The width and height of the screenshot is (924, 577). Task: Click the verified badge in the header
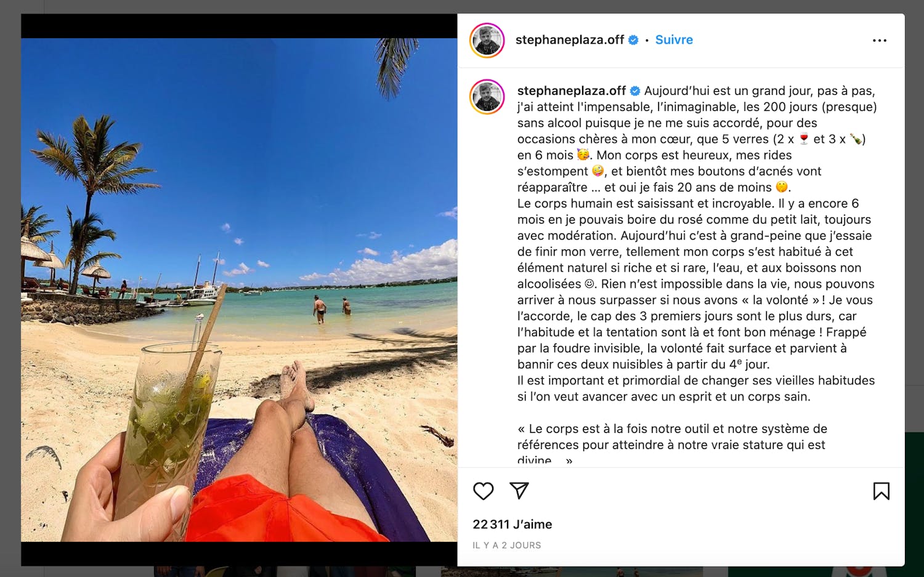[x=633, y=40]
